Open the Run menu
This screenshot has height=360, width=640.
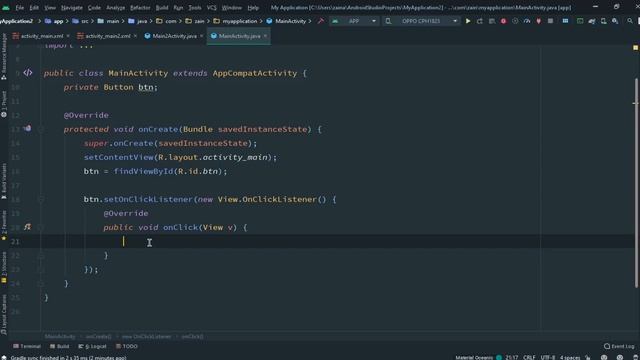coord(178,7)
